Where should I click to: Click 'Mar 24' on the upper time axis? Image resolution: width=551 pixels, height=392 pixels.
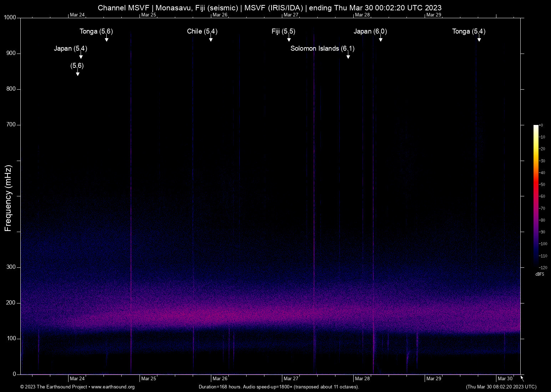coord(77,15)
